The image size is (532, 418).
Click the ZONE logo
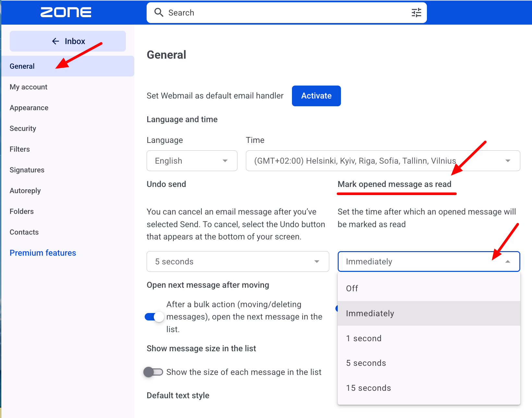point(66,12)
